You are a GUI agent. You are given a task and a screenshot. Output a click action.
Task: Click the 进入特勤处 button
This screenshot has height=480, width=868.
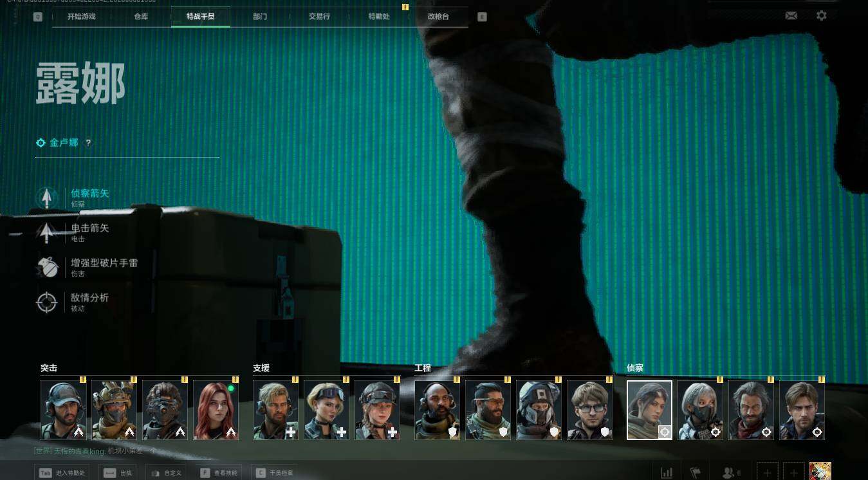62,473
